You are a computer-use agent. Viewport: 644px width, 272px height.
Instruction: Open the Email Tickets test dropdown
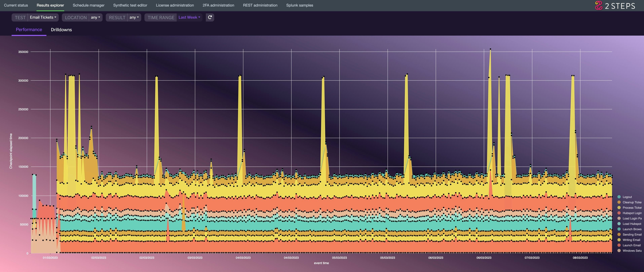pyautogui.click(x=43, y=17)
